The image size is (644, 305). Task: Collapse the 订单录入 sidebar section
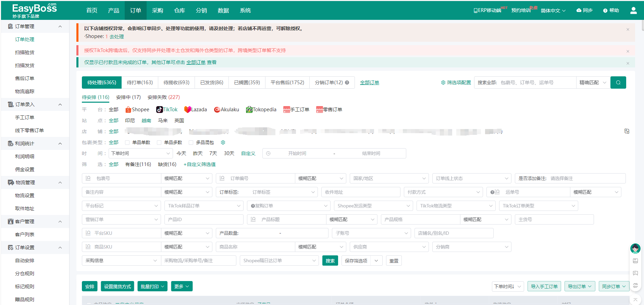60,104
